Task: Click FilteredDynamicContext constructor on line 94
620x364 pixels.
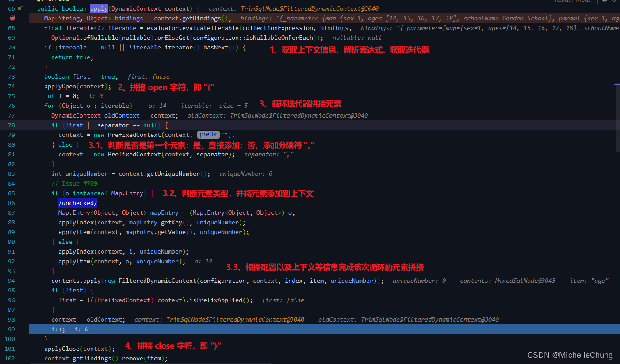Action: point(157,281)
